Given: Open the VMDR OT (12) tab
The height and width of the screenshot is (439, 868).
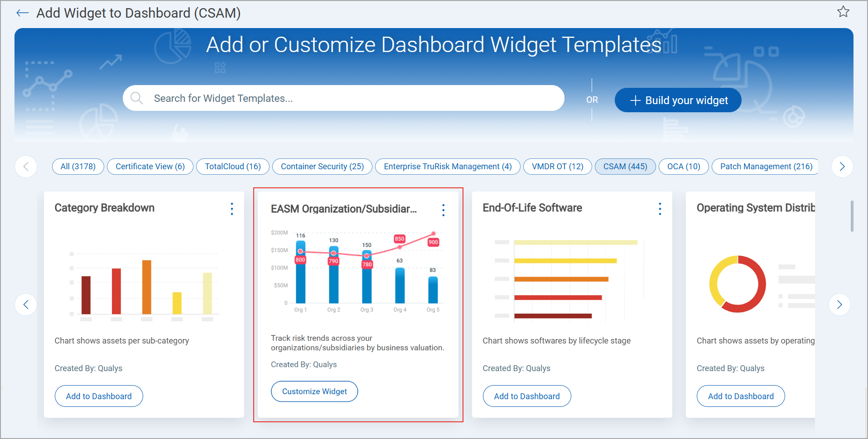Looking at the screenshot, I should (x=557, y=167).
